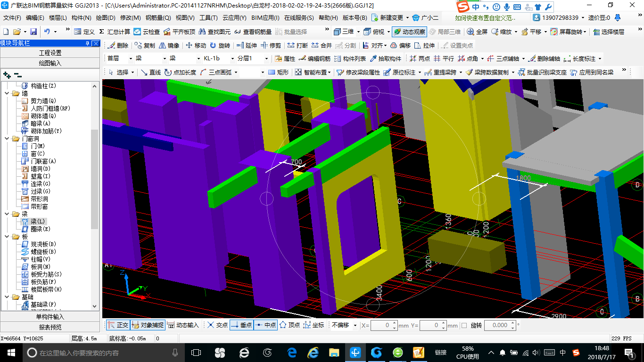Click the X coordinate input field
Image resolution: width=644 pixels, height=362 pixels.
[x=384, y=325]
